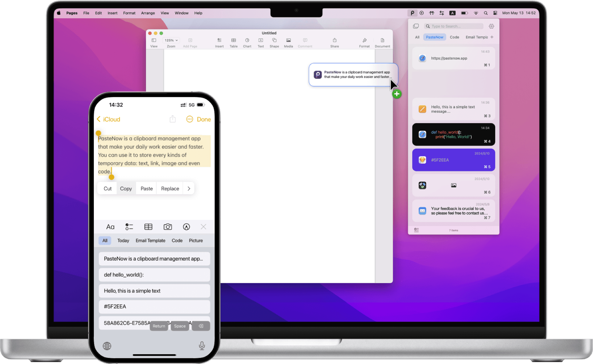The height and width of the screenshot is (364, 593).
Task: Tap the checklist icon in iPhone Notes toolbar
Action: click(129, 227)
